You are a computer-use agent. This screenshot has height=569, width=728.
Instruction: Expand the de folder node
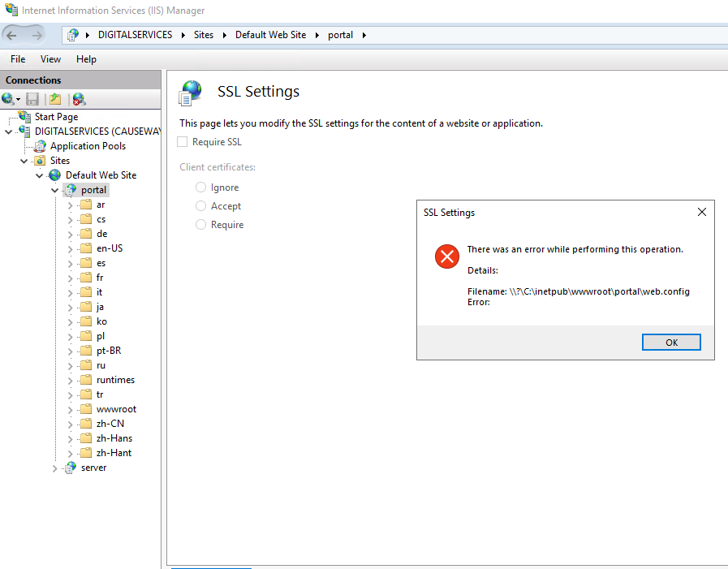click(x=70, y=235)
